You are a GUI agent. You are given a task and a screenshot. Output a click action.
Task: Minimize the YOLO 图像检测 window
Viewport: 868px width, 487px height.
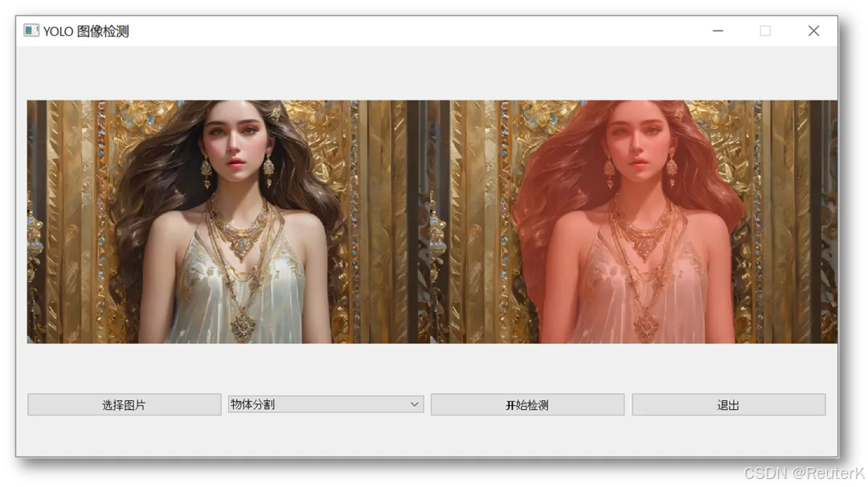point(718,31)
